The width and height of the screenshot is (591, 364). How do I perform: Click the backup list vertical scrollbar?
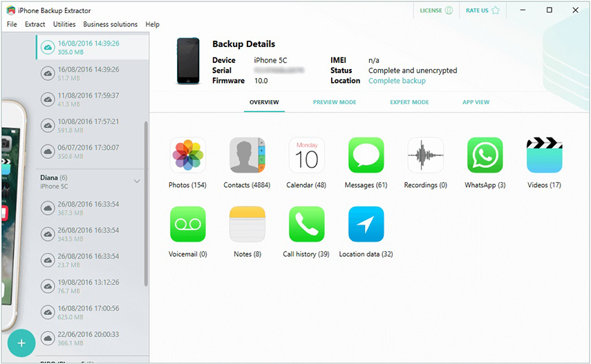[x=146, y=204]
